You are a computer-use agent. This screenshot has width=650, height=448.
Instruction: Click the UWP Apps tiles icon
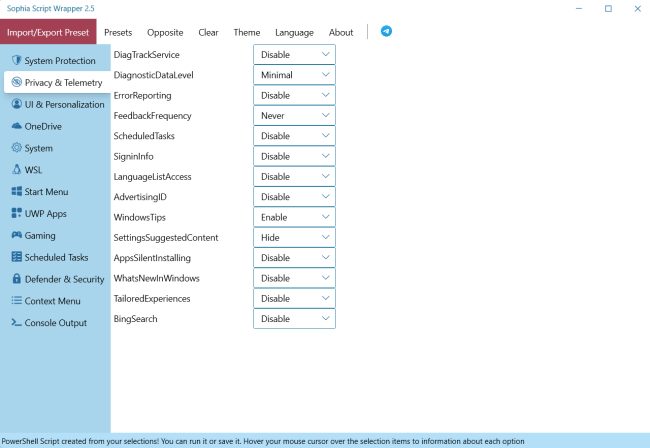click(x=17, y=213)
